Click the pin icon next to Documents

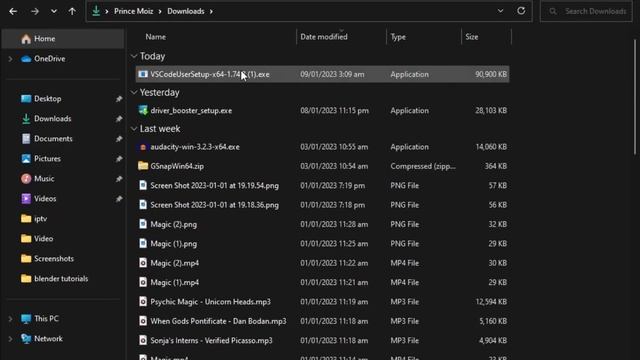pos(119,139)
